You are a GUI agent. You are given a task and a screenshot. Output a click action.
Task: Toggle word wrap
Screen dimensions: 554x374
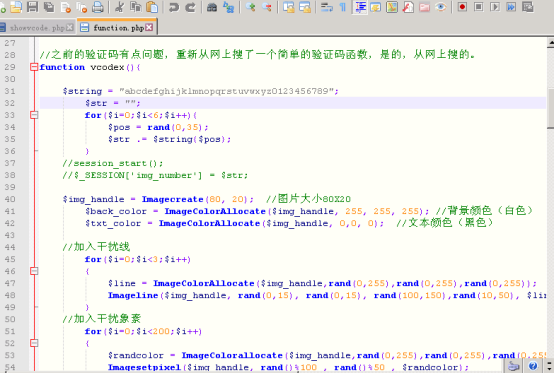pos(326,7)
